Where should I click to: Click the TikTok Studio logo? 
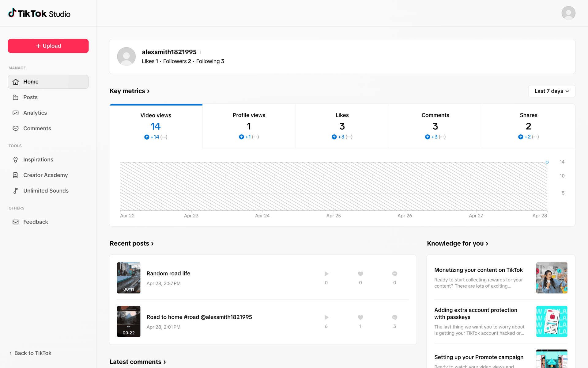[x=39, y=13]
